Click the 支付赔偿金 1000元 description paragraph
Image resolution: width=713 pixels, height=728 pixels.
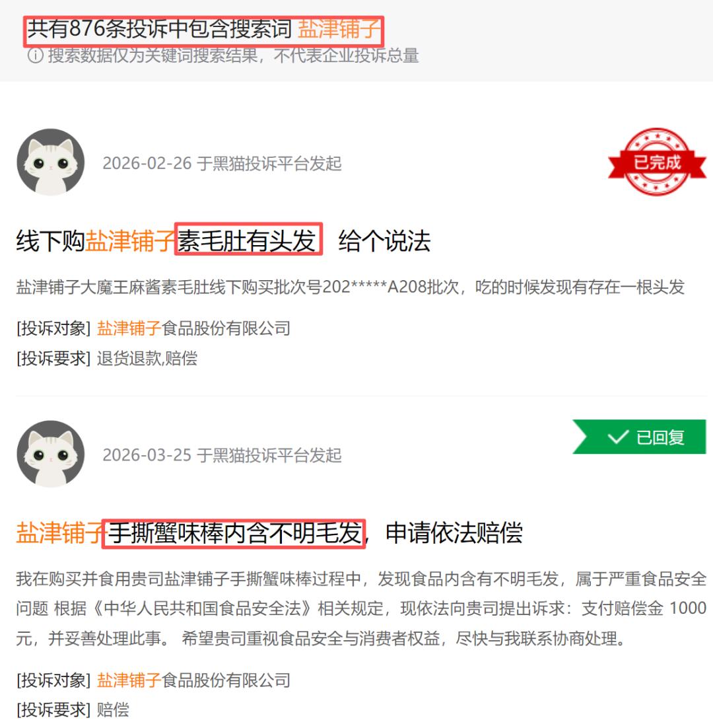coord(361,608)
